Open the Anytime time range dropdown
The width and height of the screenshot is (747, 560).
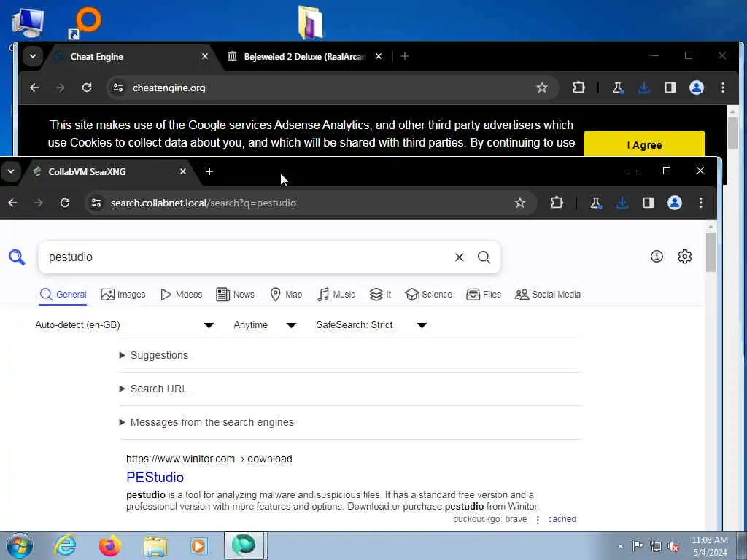coord(265,325)
